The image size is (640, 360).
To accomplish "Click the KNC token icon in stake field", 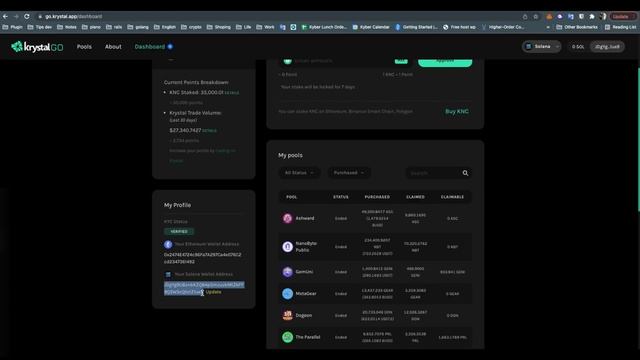I will coord(287,61).
